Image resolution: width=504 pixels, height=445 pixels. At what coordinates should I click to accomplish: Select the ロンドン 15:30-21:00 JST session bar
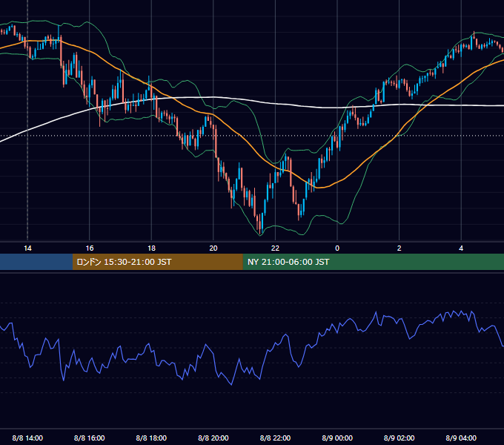(157, 262)
